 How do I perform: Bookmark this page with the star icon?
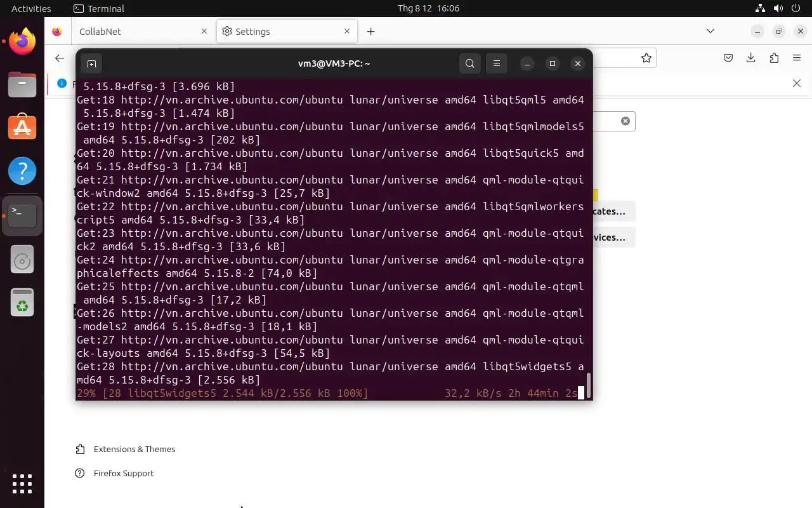[646, 58]
